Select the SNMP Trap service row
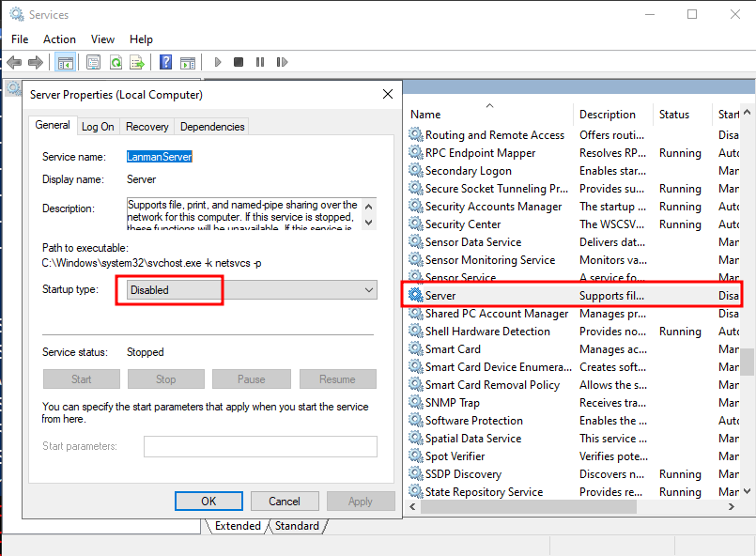 (453, 403)
